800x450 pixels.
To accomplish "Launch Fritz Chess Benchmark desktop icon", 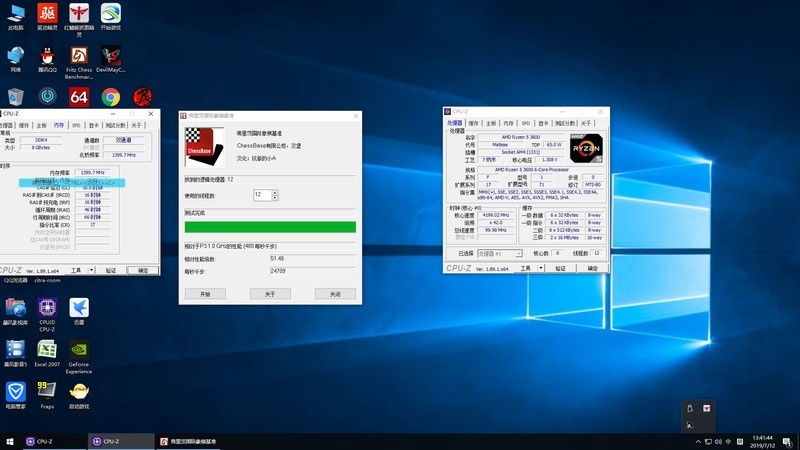I will click(79, 62).
